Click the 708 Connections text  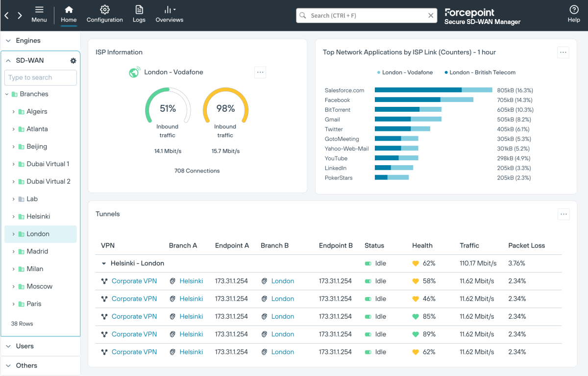(197, 171)
